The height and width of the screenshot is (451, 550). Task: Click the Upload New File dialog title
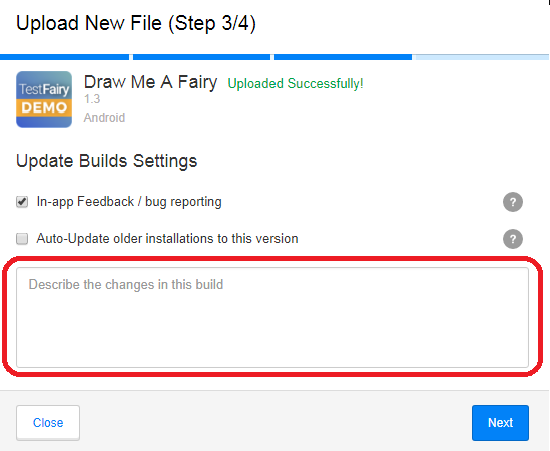[136, 24]
